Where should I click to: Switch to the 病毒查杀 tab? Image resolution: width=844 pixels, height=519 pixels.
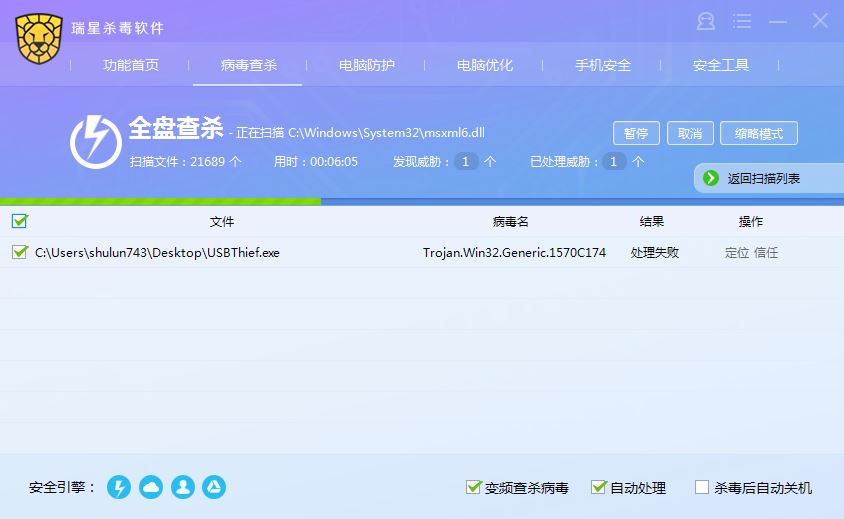pyautogui.click(x=249, y=65)
